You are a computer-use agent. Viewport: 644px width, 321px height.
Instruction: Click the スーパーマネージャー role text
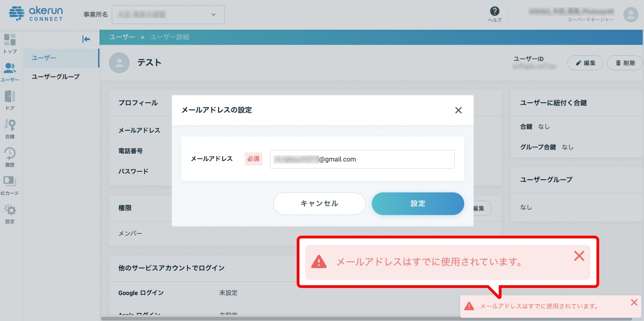(591, 20)
